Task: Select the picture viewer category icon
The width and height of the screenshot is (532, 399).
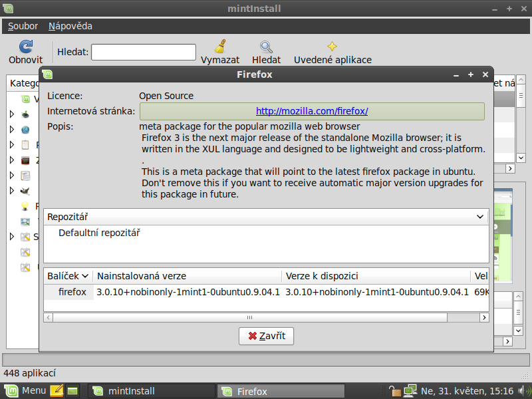Action: pyautogui.click(x=25, y=221)
